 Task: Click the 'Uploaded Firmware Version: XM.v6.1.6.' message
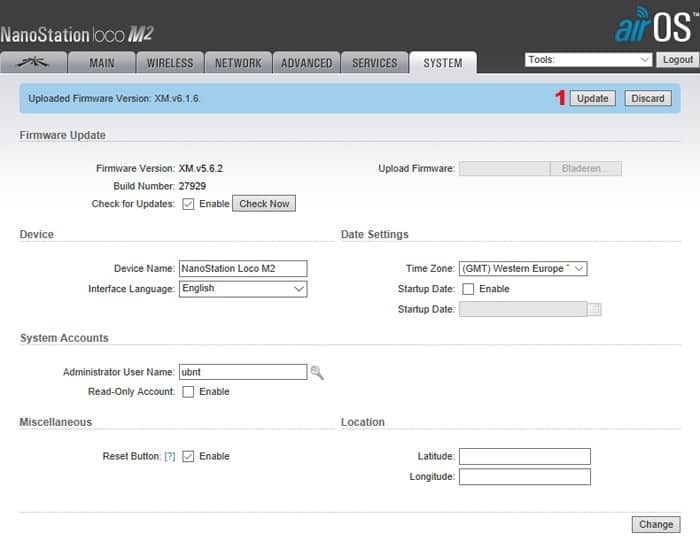(114, 98)
